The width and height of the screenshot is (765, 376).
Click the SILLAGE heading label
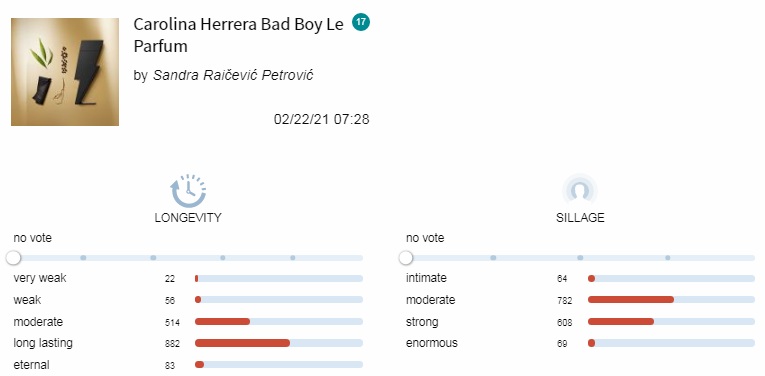(x=580, y=218)
